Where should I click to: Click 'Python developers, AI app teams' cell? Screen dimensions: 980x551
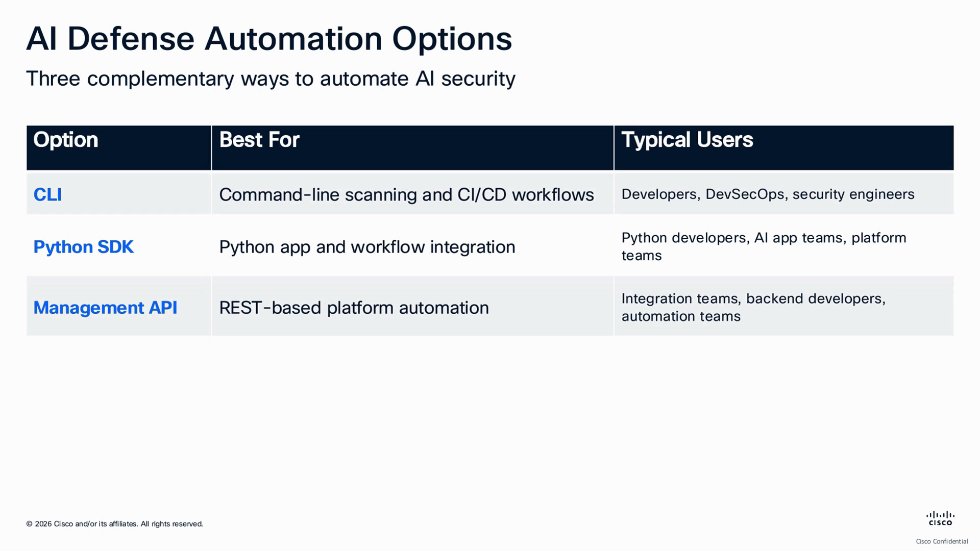[784, 246]
